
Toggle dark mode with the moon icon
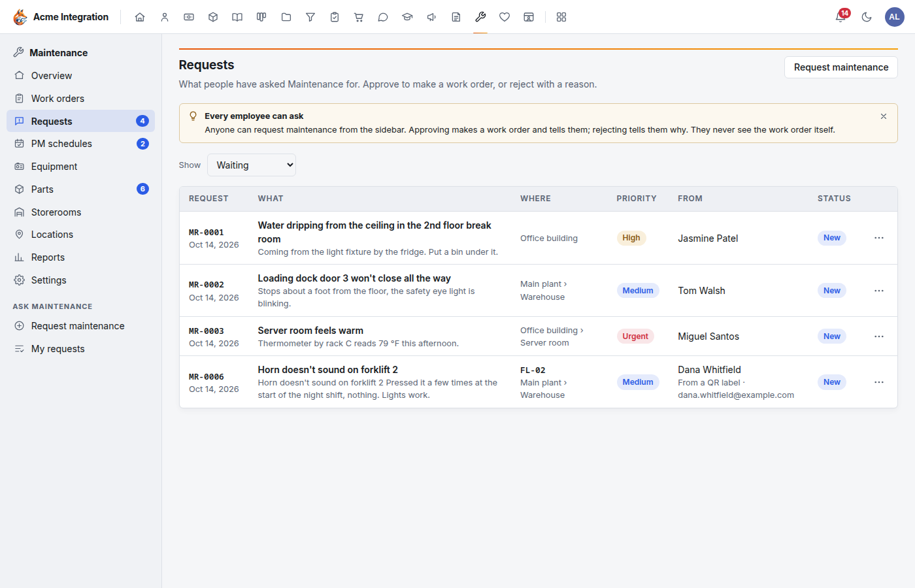click(x=867, y=17)
